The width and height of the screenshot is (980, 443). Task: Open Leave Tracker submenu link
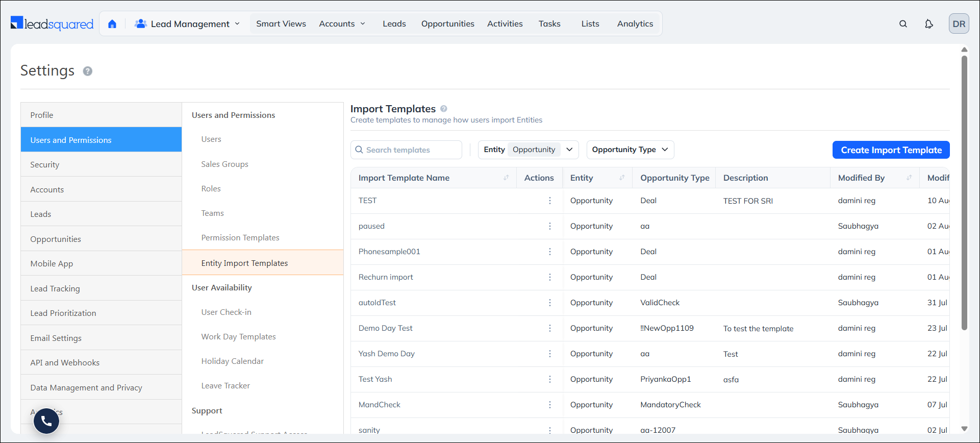[x=225, y=385]
